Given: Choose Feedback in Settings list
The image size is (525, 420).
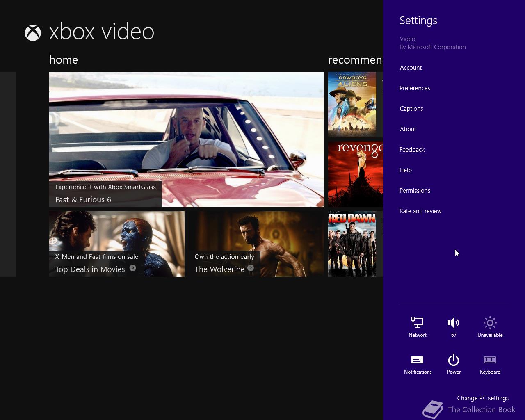Looking at the screenshot, I should pyautogui.click(x=412, y=150).
